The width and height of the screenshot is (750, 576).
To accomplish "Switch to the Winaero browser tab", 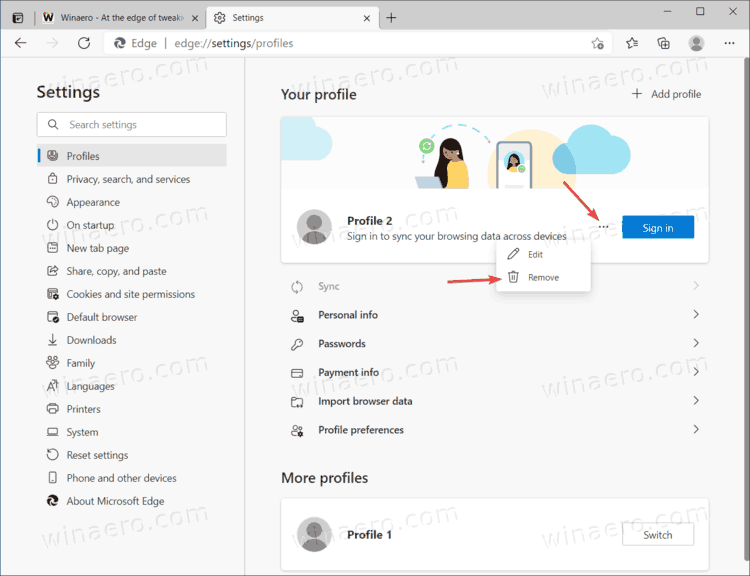I will tap(110, 18).
